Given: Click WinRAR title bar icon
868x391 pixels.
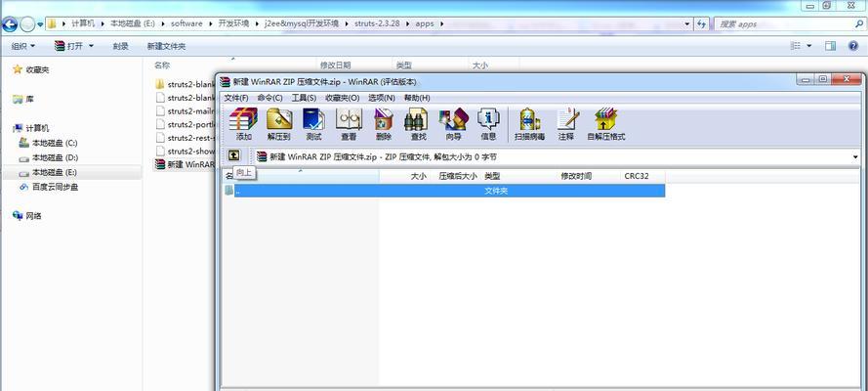Looking at the screenshot, I should point(225,82).
